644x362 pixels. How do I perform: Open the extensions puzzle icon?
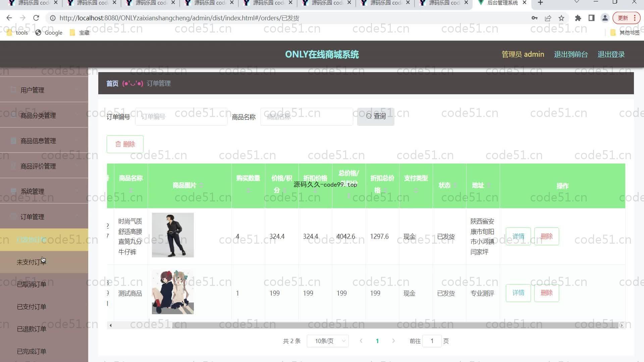578,18
